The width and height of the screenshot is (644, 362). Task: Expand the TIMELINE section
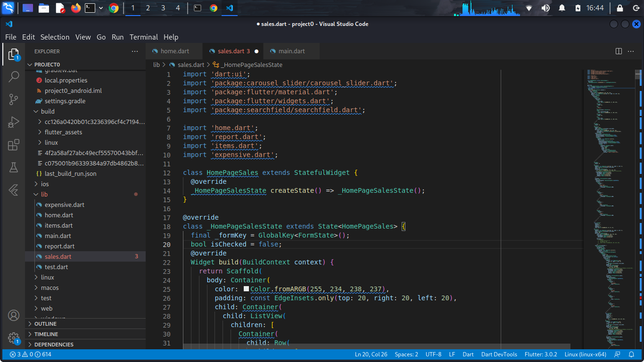click(x=85, y=334)
